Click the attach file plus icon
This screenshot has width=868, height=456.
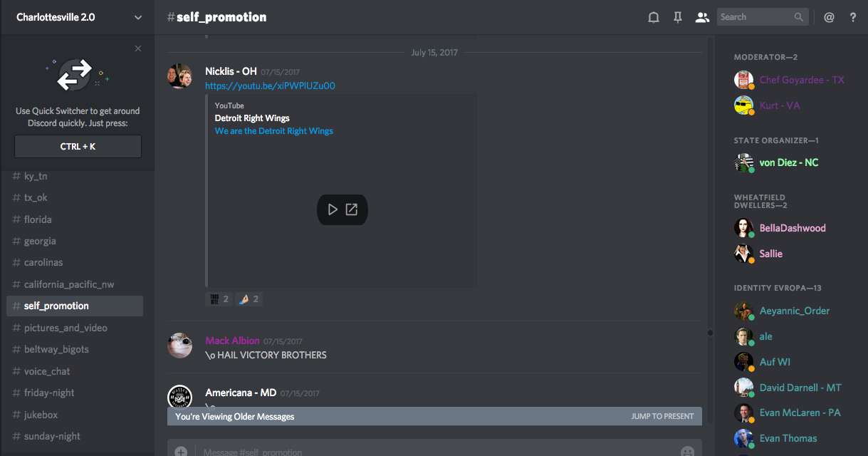click(x=181, y=451)
